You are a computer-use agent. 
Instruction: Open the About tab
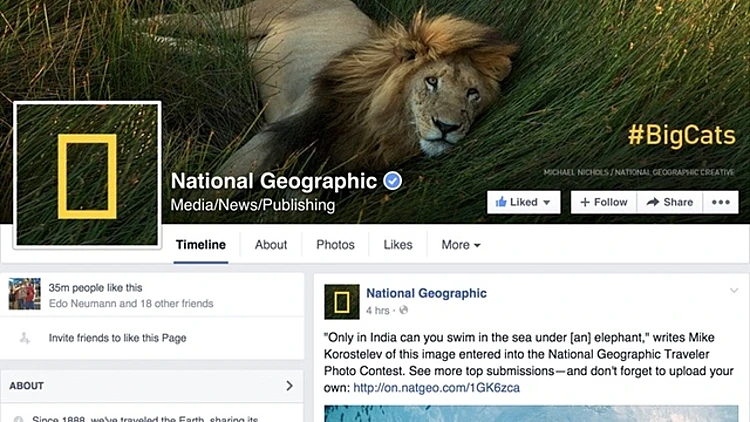click(x=271, y=245)
